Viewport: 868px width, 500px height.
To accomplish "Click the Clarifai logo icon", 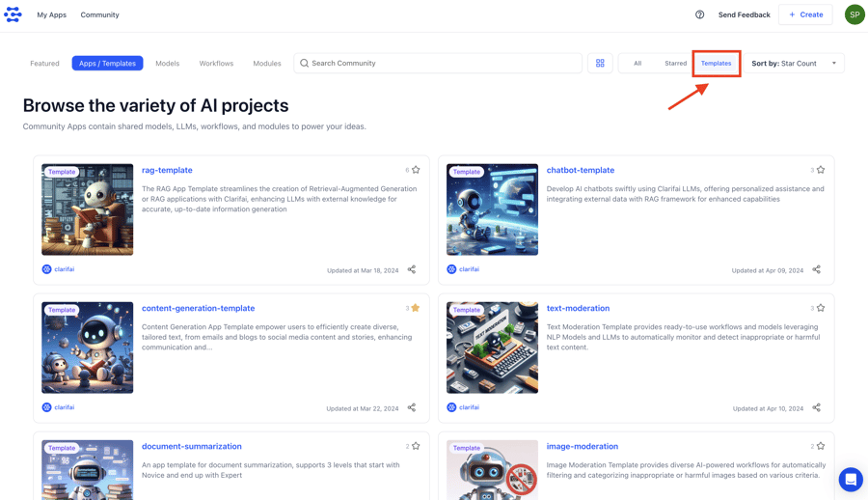I will coord(13,14).
